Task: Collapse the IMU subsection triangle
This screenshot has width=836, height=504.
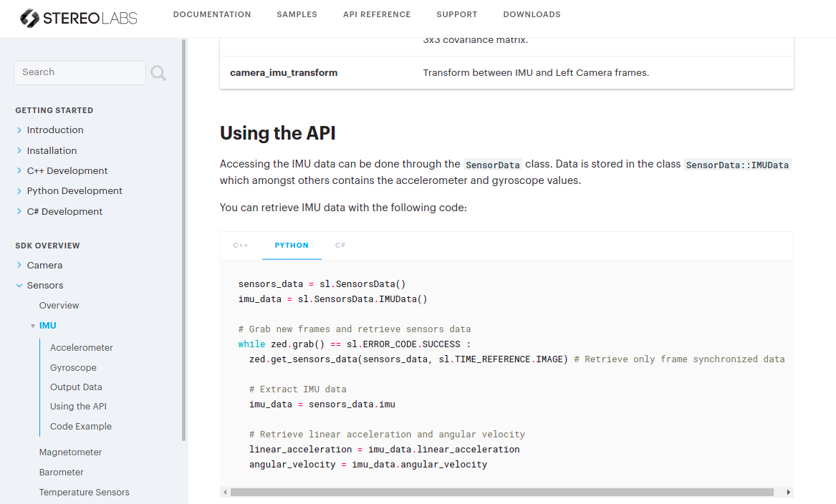Action: (34, 325)
